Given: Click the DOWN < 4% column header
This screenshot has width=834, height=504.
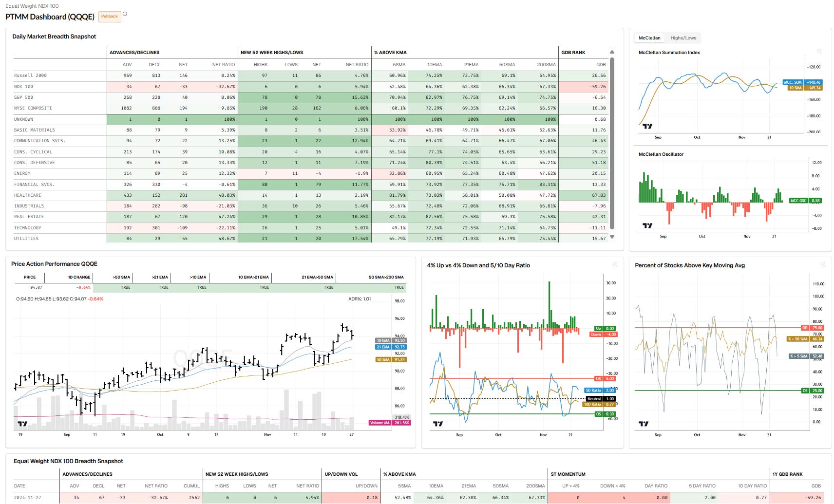Looking at the screenshot, I should click(612, 486).
